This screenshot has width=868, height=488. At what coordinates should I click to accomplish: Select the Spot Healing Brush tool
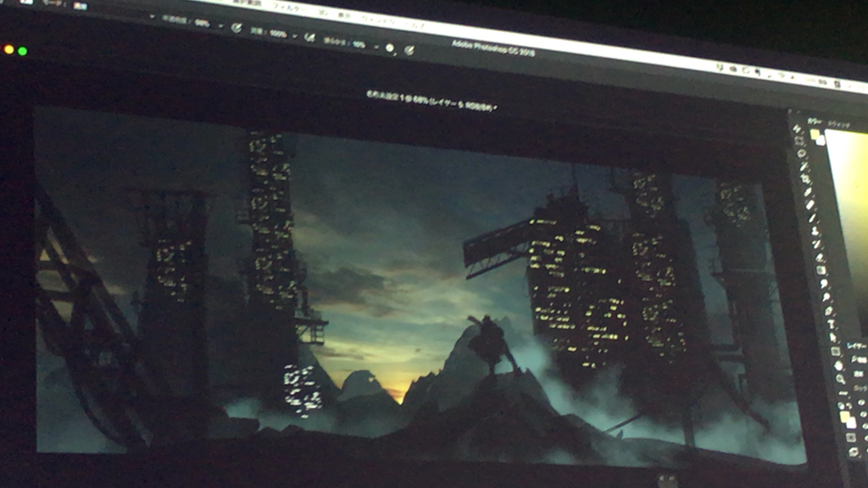tap(810, 204)
